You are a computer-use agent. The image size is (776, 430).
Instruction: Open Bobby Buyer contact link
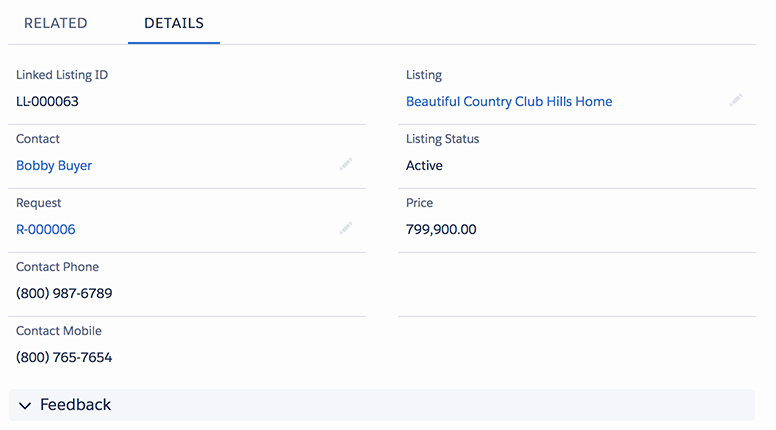[54, 166]
